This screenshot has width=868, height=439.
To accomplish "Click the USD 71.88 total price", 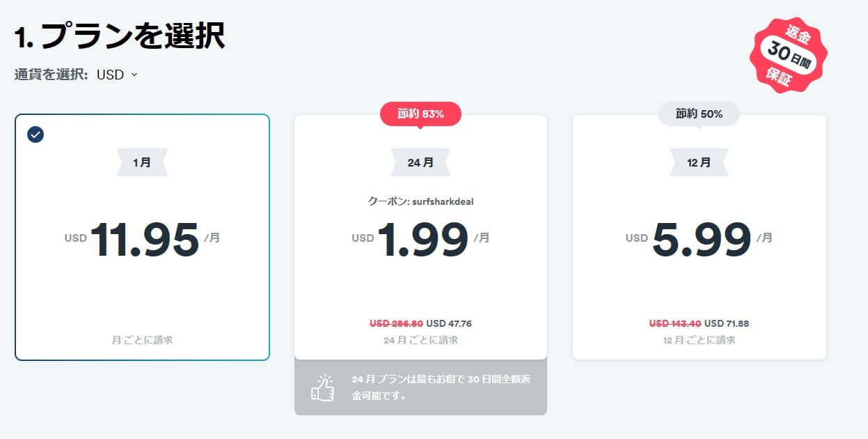I will [x=727, y=323].
